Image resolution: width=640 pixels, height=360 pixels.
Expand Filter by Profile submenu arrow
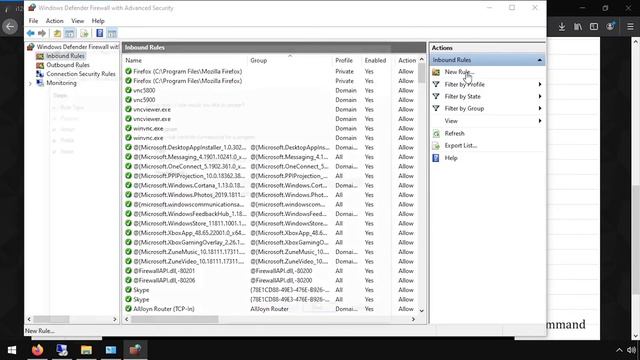[540, 84]
